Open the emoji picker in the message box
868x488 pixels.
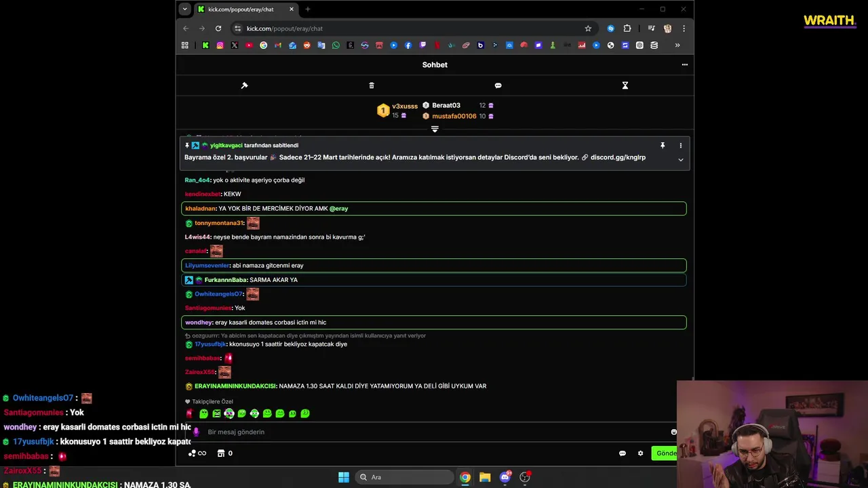click(673, 432)
